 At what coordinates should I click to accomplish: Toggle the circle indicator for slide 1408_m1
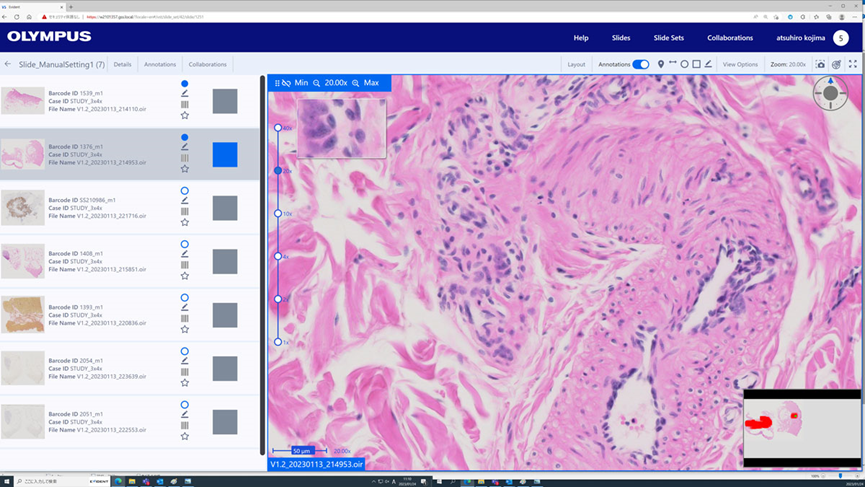[185, 244]
